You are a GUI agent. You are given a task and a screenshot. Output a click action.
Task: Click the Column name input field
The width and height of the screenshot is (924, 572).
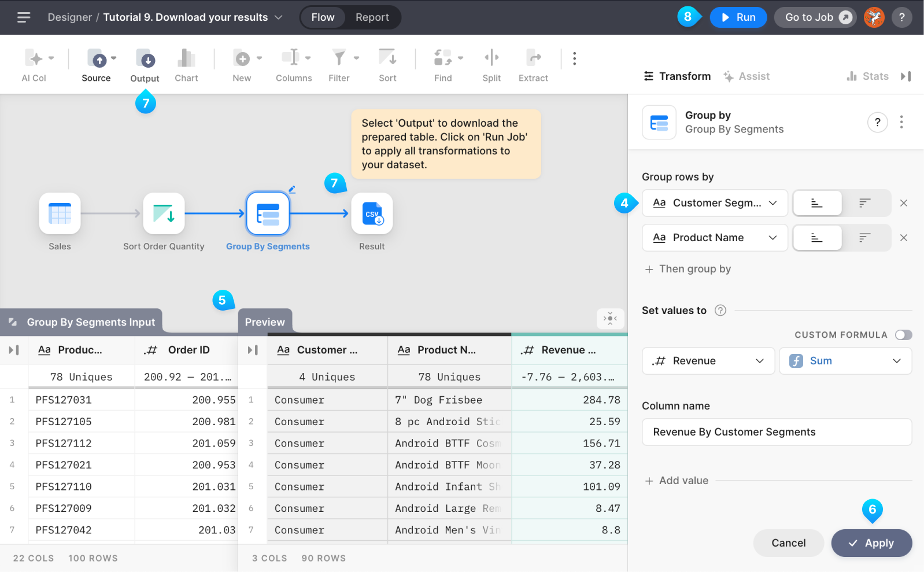pyautogui.click(x=777, y=432)
